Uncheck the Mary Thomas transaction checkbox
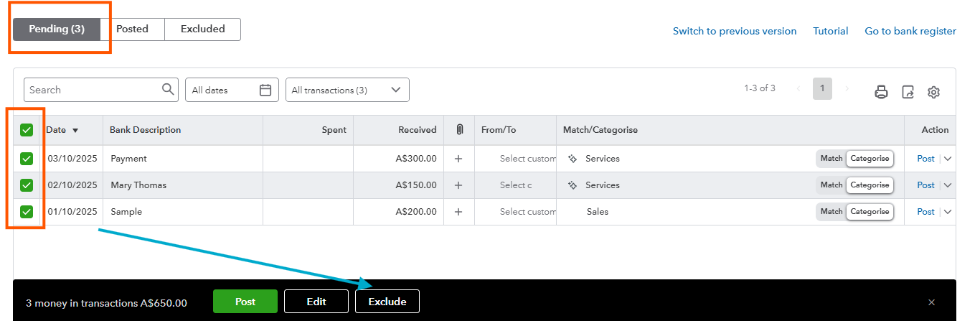The width and height of the screenshot is (980, 321). 27,185
